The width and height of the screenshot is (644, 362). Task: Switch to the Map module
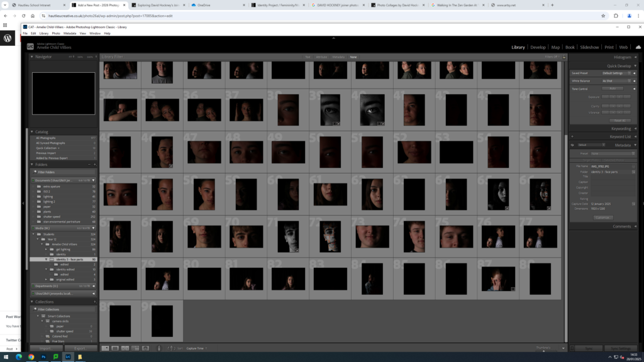pos(555,47)
